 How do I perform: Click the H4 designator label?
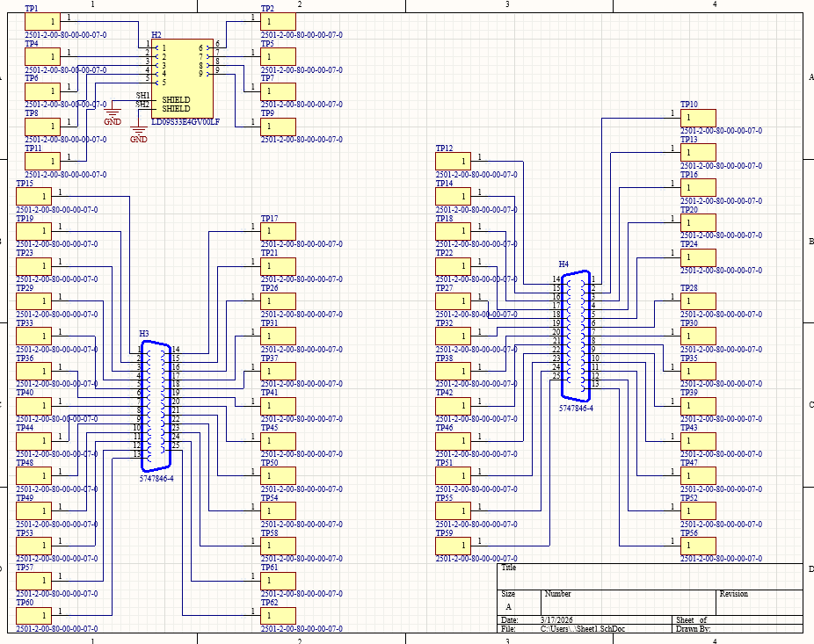(563, 264)
